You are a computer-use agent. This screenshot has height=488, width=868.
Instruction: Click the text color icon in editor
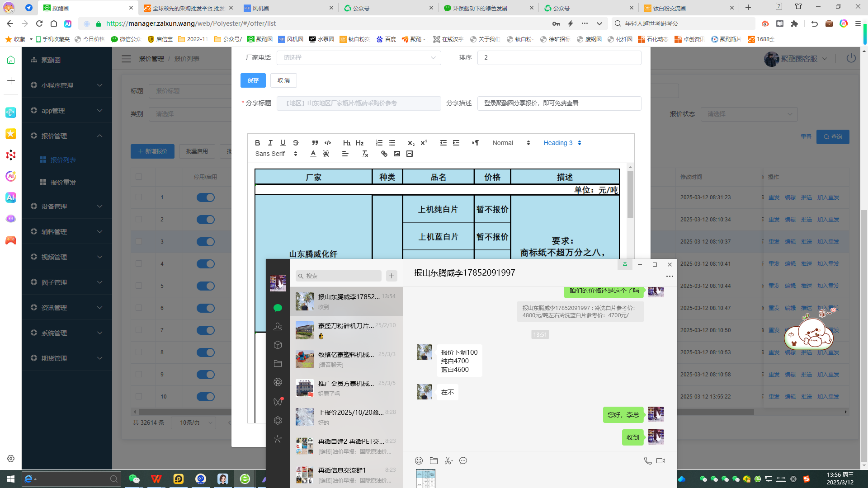[313, 154]
